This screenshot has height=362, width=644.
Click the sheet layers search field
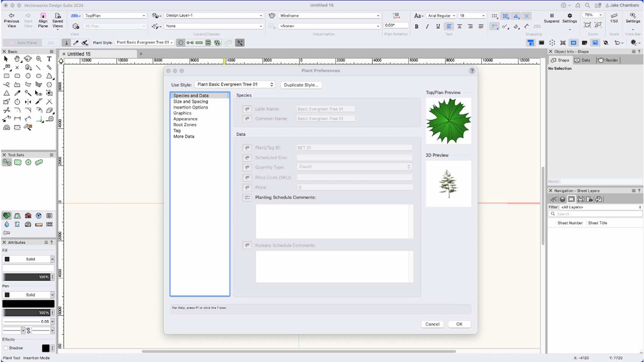[x=595, y=214]
